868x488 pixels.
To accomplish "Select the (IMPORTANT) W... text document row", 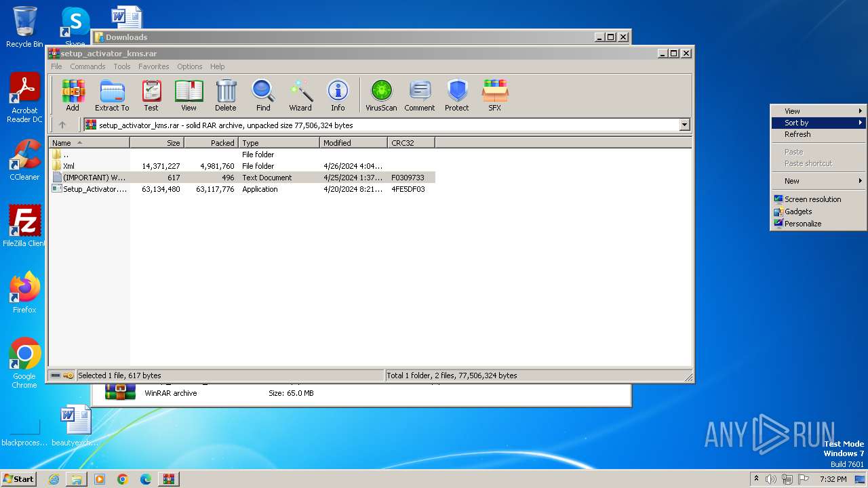I will pyautogui.click(x=242, y=178).
